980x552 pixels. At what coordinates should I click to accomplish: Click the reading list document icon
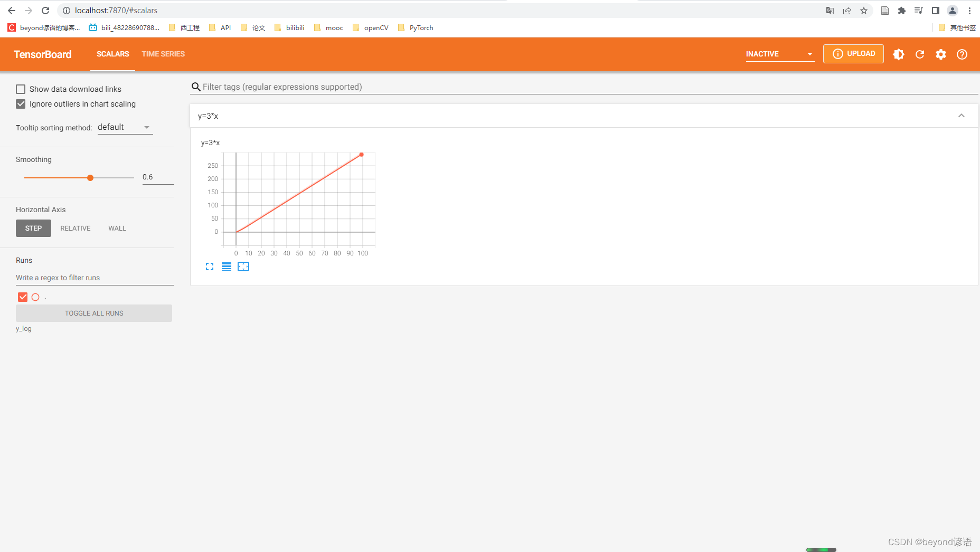pos(885,11)
